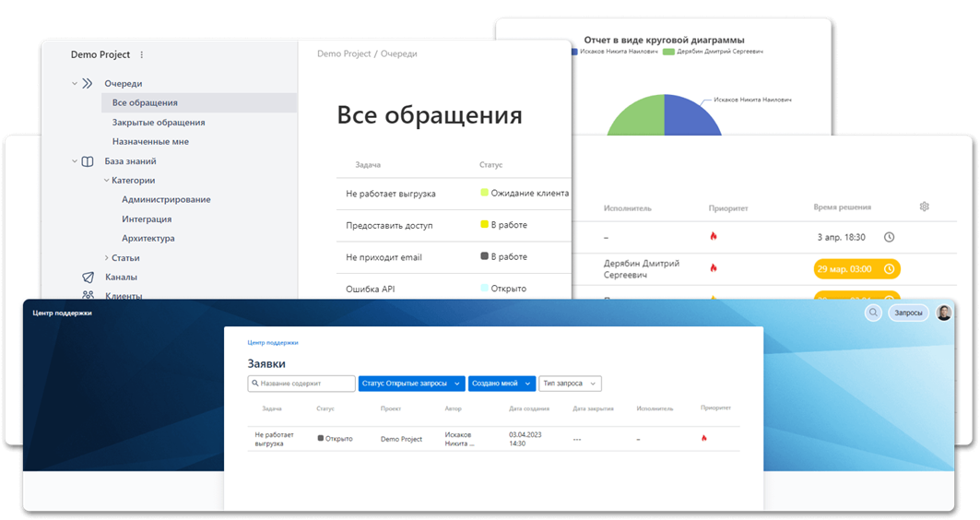This screenshot has width=980, height=520.
Task: Expand the Статьи tree node
Action: click(107, 257)
